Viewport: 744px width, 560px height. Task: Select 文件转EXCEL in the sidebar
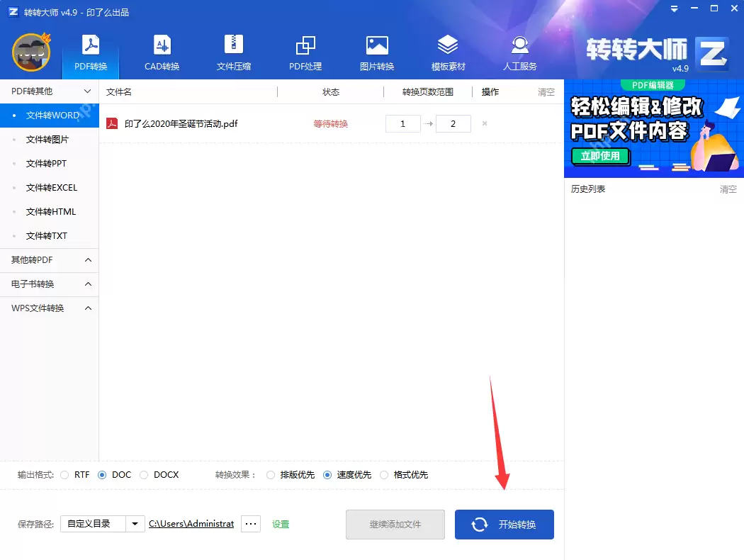[50, 187]
